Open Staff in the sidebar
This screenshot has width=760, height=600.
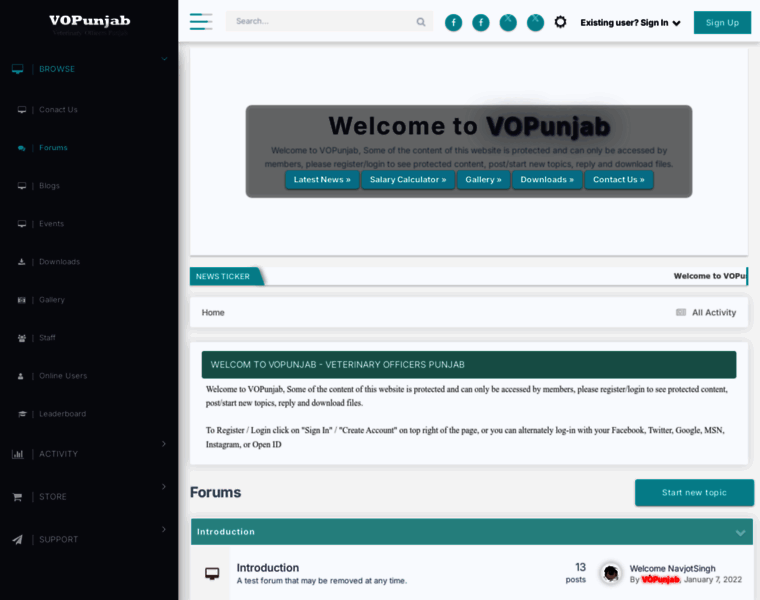47,338
